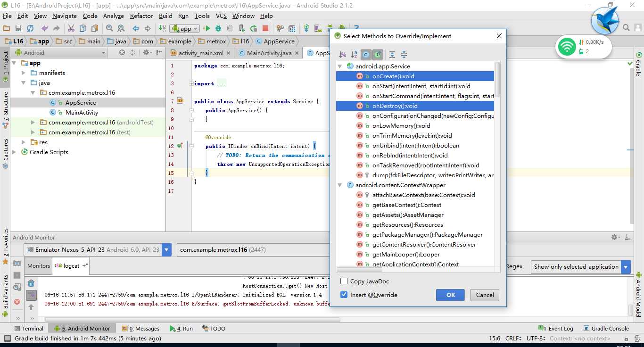Expand the res folder
Image resolution: width=644 pixels, height=347 pixels.
click(24, 142)
